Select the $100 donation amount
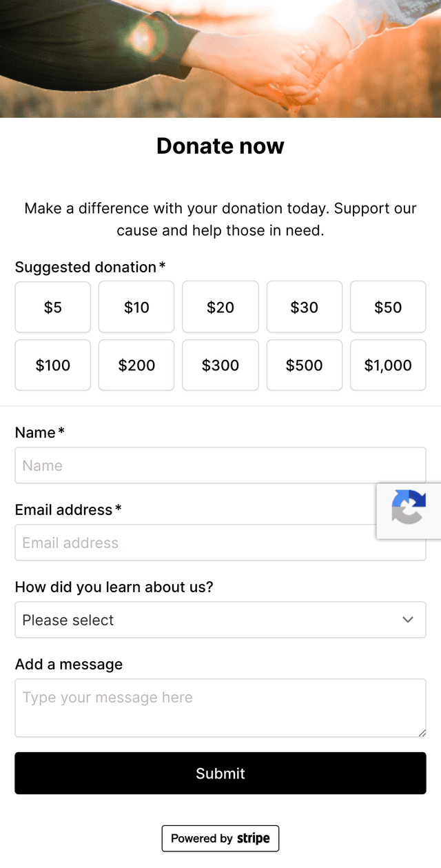The width and height of the screenshot is (441, 868). coord(53,365)
